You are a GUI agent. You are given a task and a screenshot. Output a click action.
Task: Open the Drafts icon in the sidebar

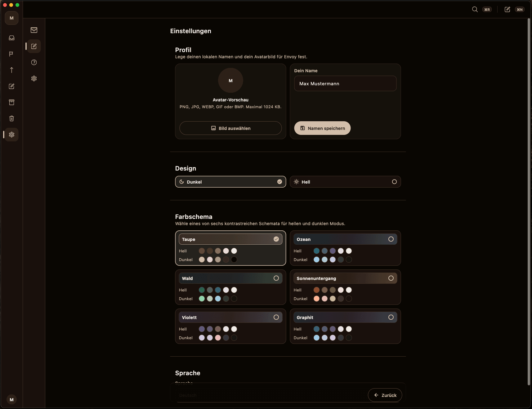tap(11, 87)
